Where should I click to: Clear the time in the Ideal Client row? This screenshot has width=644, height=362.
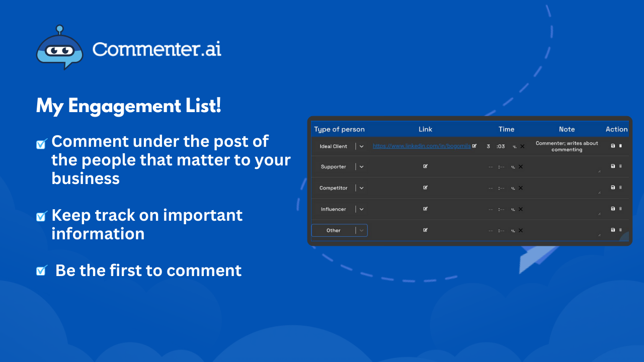coord(522,146)
